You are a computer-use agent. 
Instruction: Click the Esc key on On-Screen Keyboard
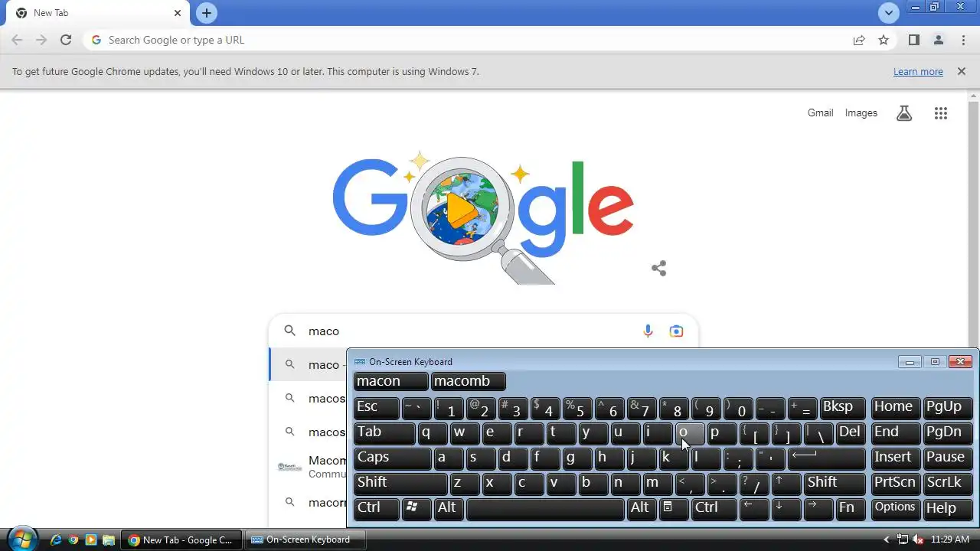point(377,408)
